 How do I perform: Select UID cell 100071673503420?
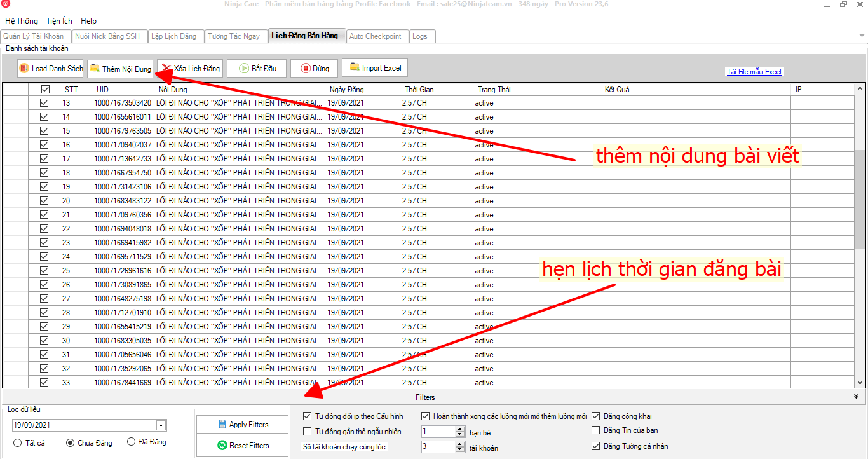(x=123, y=103)
